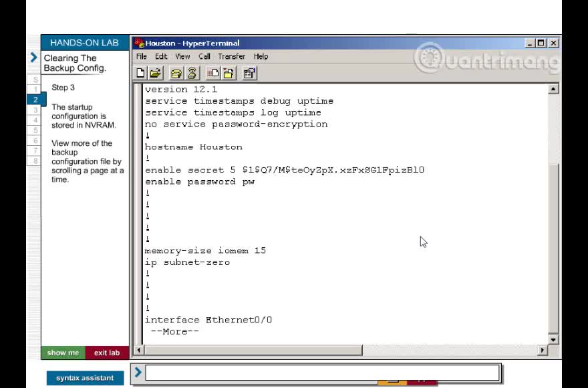Click the show me button
The image size is (588, 388).
pos(63,353)
